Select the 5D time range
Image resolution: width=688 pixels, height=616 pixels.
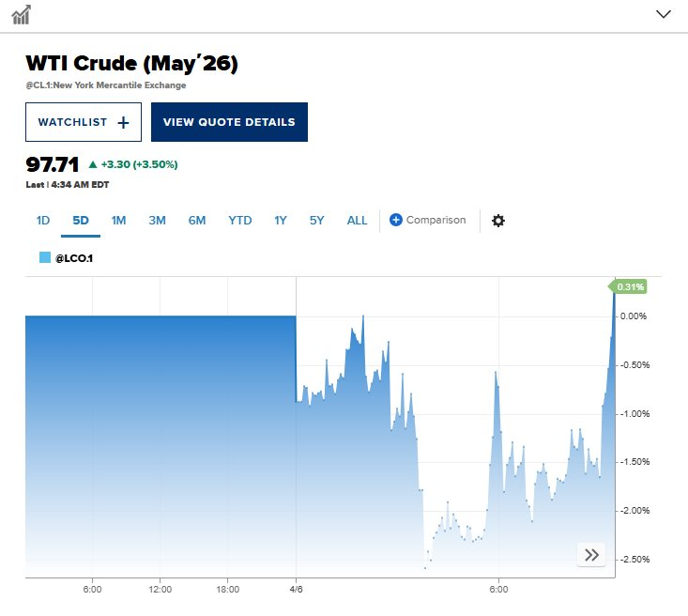coord(81,221)
